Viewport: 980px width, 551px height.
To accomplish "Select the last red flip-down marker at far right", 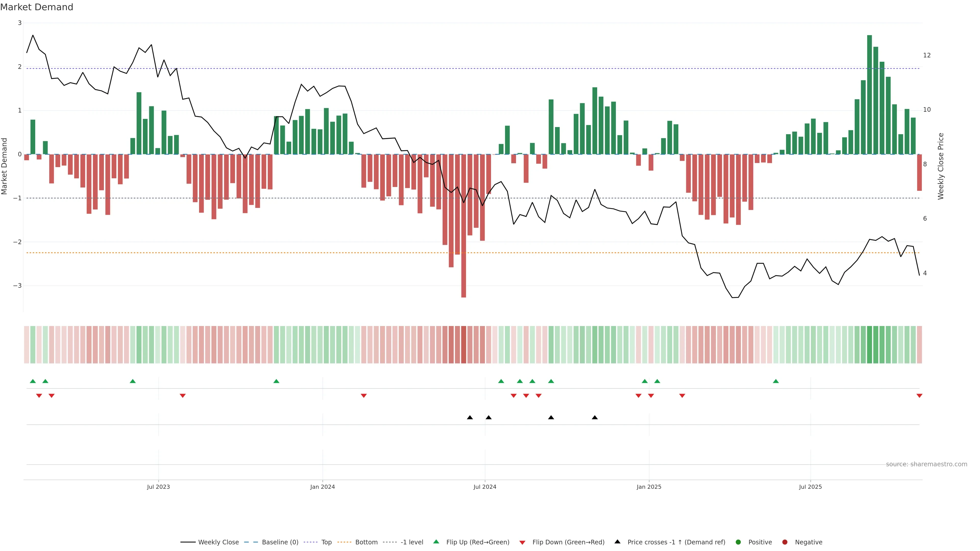I will (x=920, y=396).
